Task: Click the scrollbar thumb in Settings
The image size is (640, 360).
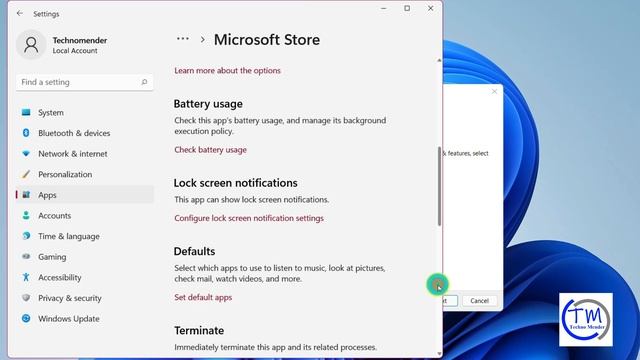Action: (x=439, y=186)
